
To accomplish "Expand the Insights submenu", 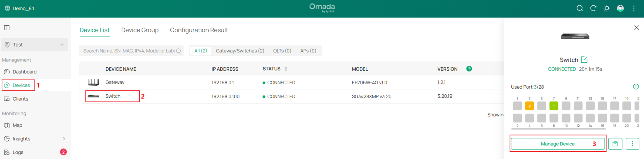I will (x=64, y=139).
